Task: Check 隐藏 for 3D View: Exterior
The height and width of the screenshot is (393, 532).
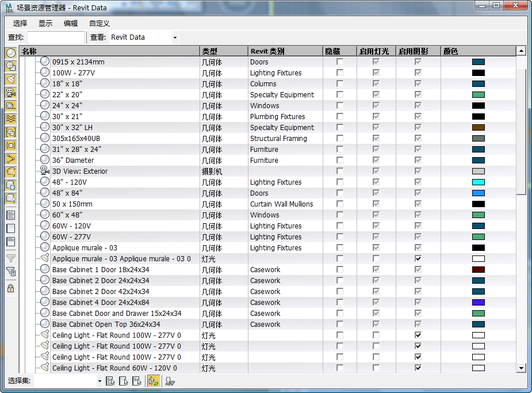Action: coord(340,171)
